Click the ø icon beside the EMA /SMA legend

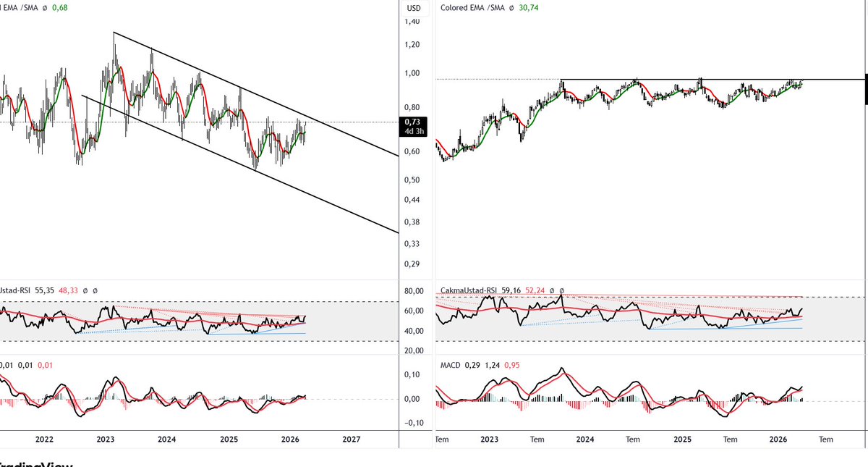[x=45, y=7]
